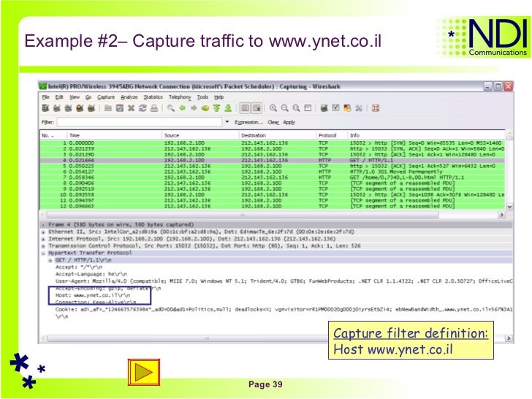Viewport: 532px width, 399px height.
Task: Click the yellow play arrow slide button
Action: [144, 372]
